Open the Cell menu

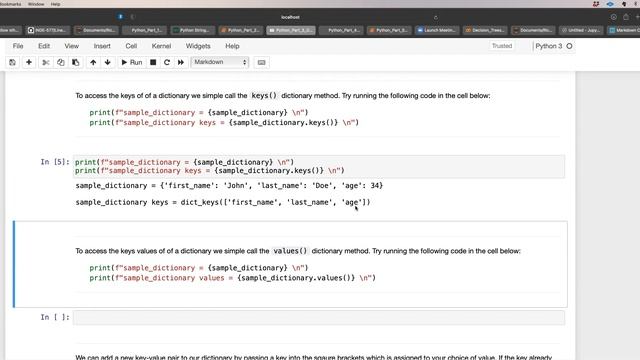point(131,46)
